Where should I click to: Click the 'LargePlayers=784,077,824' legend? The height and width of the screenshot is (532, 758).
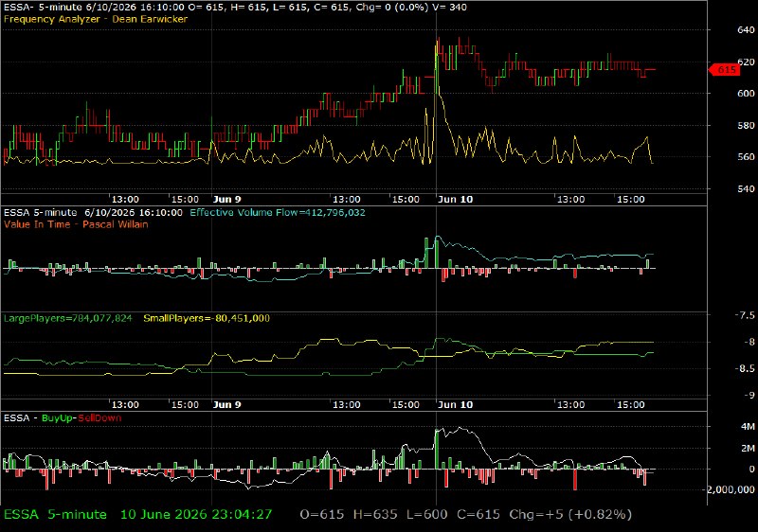click(67, 319)
